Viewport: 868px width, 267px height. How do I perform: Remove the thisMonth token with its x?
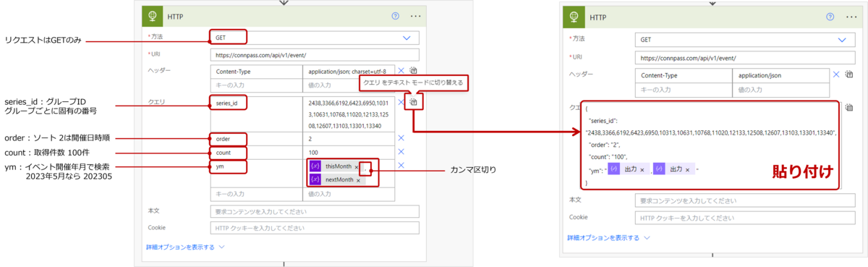pyautogui.click(x=357, y=167)
